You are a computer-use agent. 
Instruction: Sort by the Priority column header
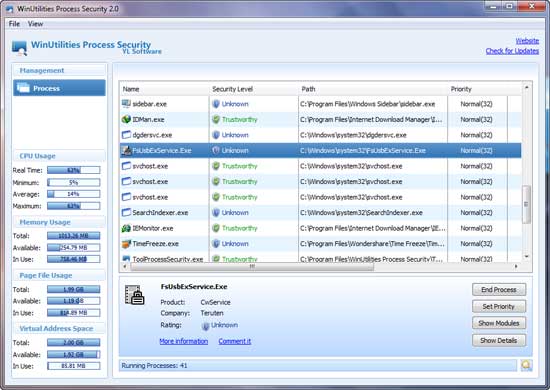(477, 89)
